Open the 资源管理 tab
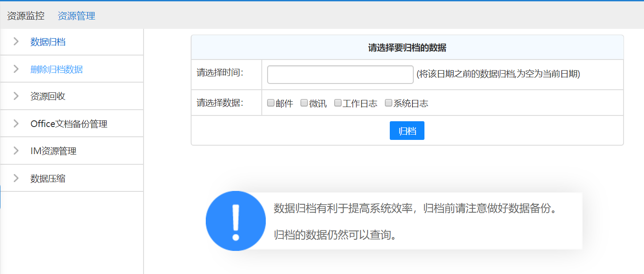The width and height of the screenshot is (644, 274). (x=76, y=16)
